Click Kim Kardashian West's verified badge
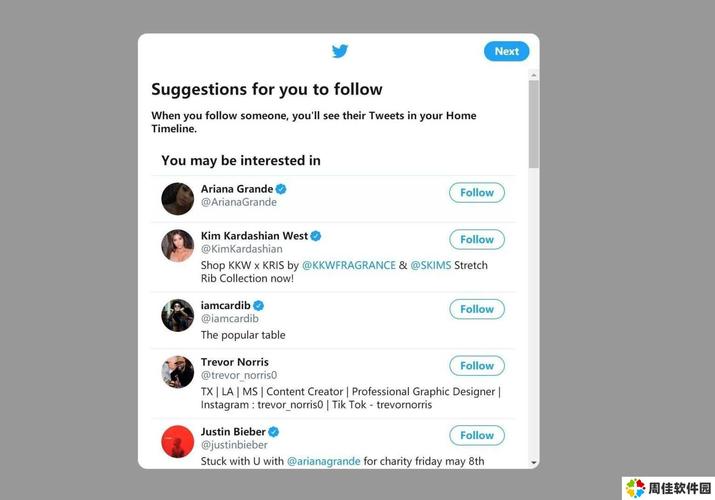 (x=316, y=236)
